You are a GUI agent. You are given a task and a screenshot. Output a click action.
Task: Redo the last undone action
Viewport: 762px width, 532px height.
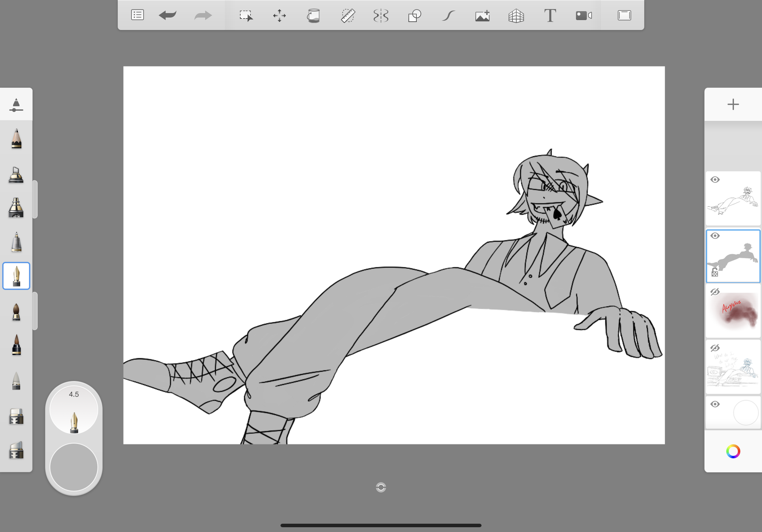tap(203, 15)
